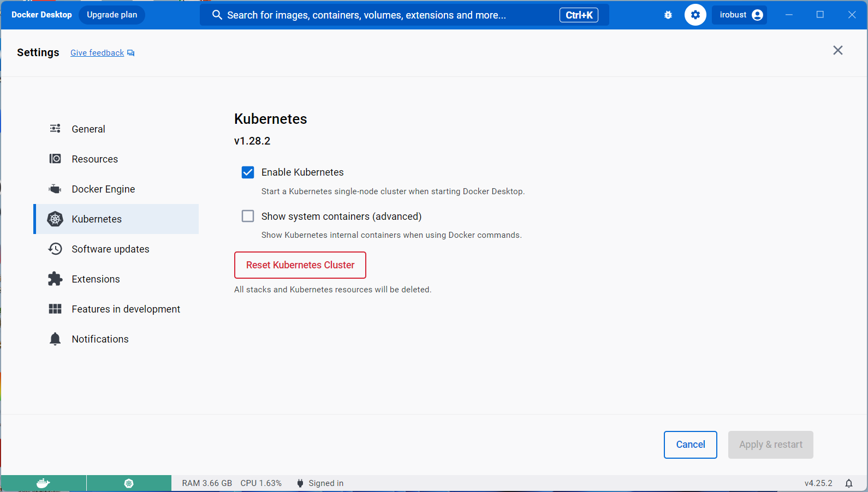Viewport: 868px width, 492px height.
Task: Click the Resources icon
Action: pos(55,159)
